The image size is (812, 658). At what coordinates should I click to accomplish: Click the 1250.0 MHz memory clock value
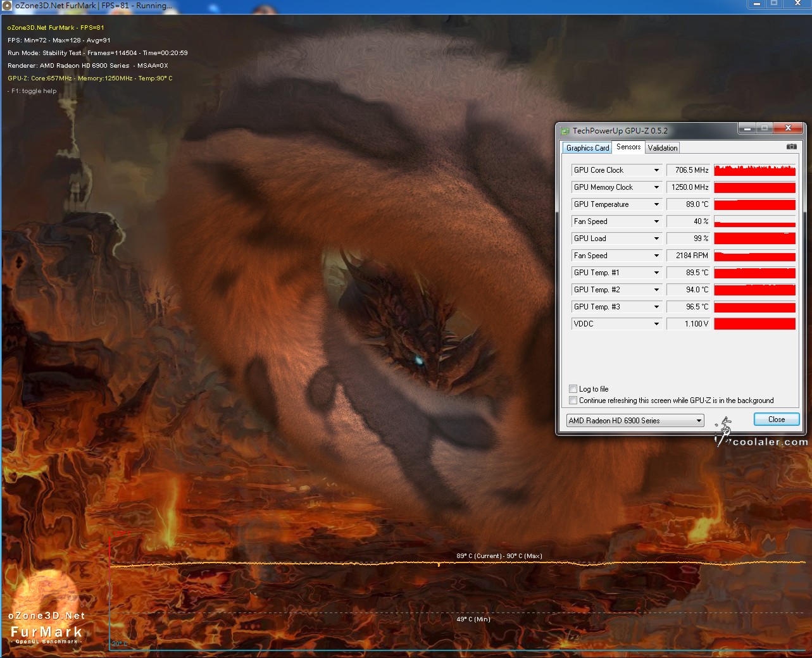tap(689, 187)
